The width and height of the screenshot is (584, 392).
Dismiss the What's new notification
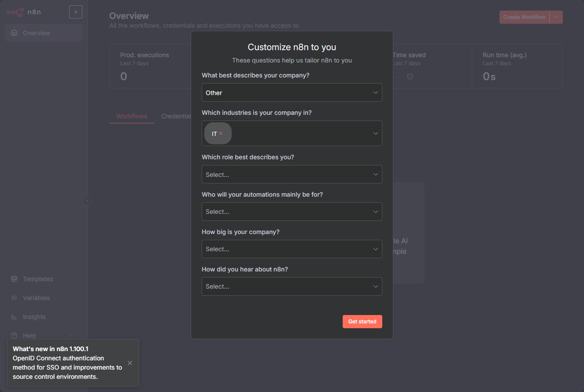point(130,363)
